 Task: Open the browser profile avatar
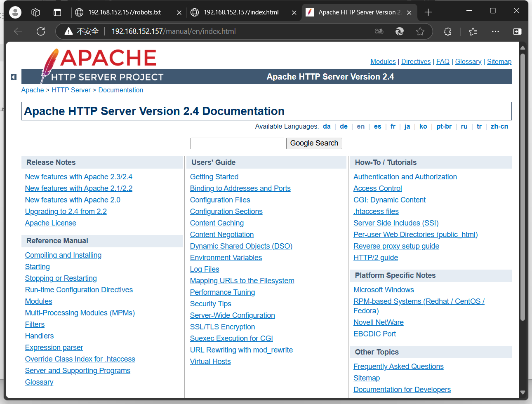point(15,12)
